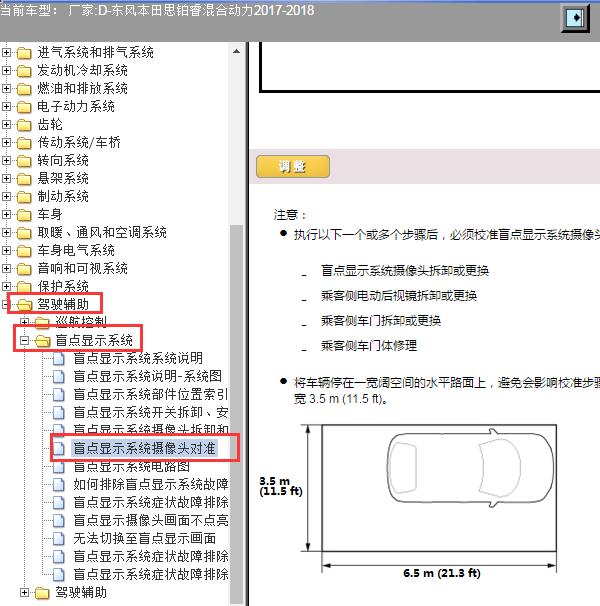The image size is (600, 606).
Task: Click the 齿轮 folder icon
Action: (24, 124)
